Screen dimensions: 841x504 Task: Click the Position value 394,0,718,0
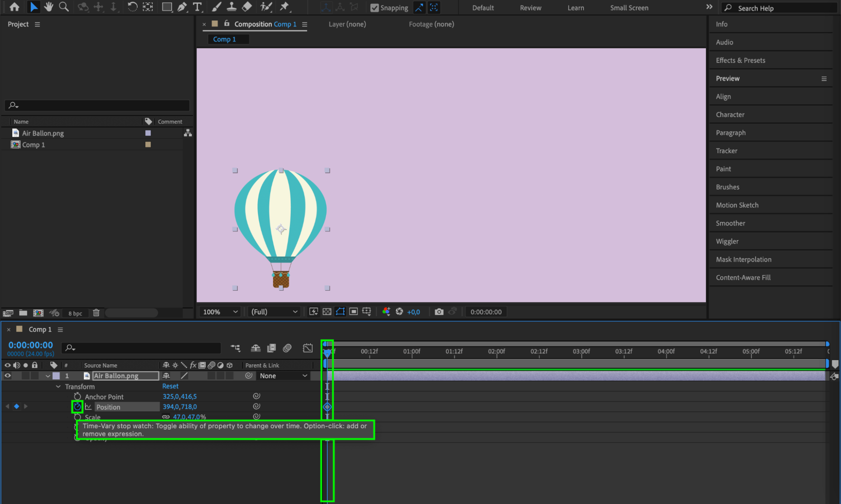tap(180, 407)
